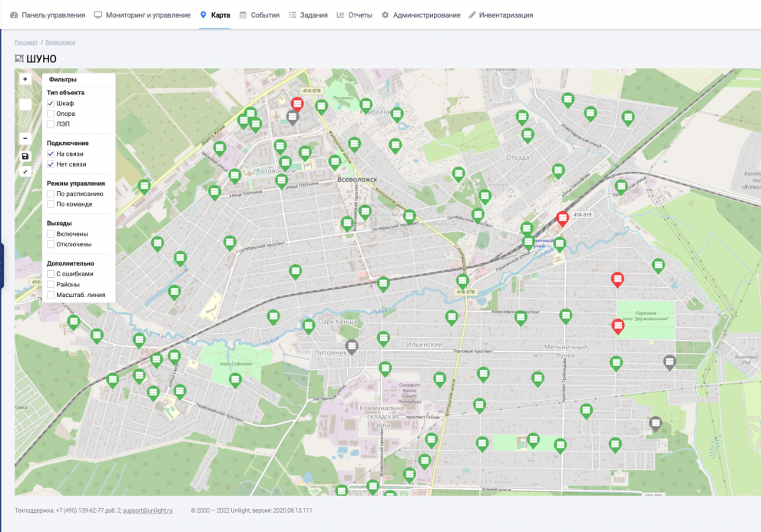Check the С ошибками filter
Viewport: 761px width, 532px height.
pyautogui.click(x=51, y=273)
